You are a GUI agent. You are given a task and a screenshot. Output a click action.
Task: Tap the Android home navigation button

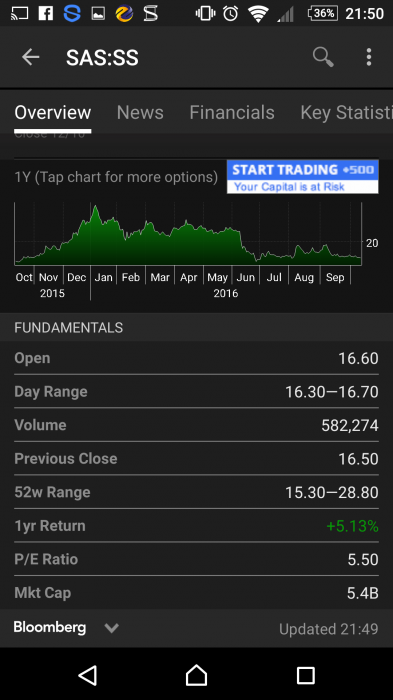(x=196, y=675)
